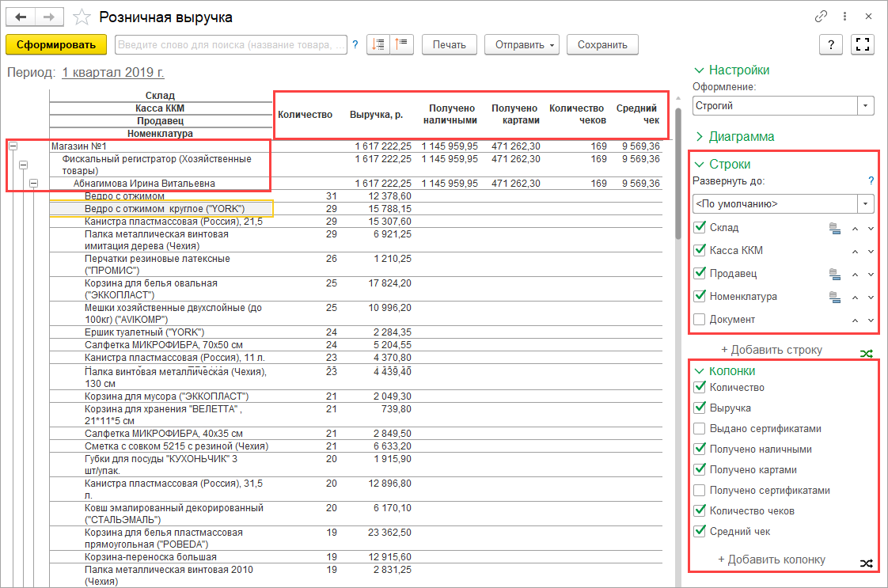This screenshot has width=888, height=588.
Task: Click the hierarchy icon next to Склад
Action: 834,229
